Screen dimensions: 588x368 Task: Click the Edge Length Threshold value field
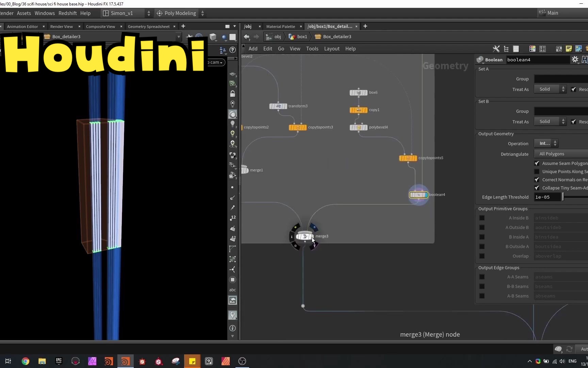(548, 197)
